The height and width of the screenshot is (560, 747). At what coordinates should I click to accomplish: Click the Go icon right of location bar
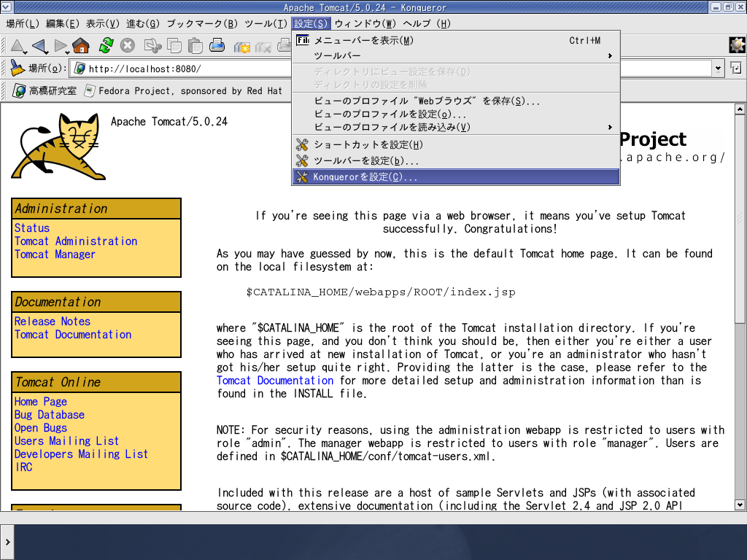click(736, 68)
